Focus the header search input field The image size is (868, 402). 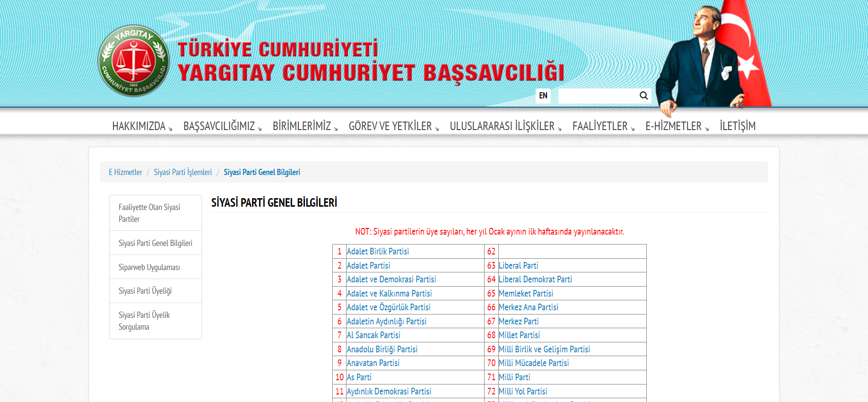(598, 96)
